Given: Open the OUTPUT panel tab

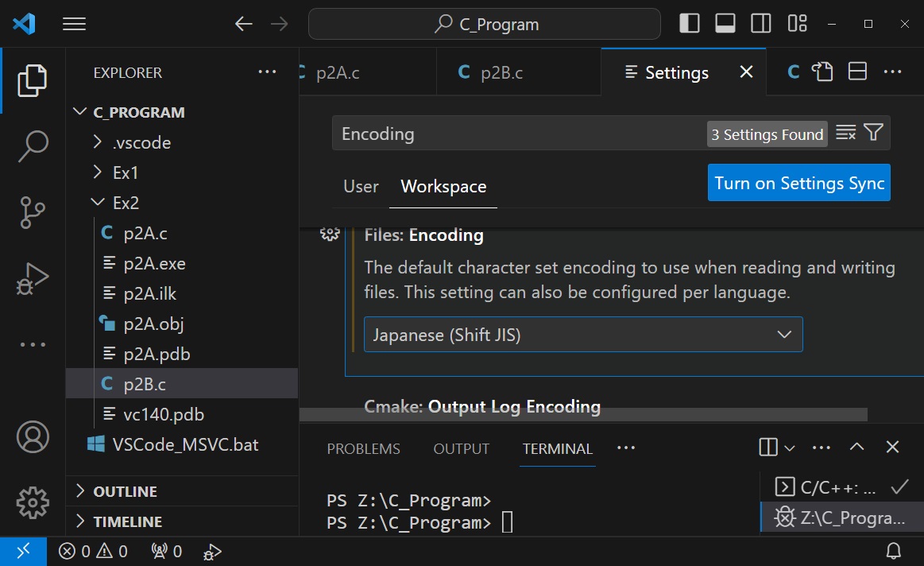Looking at the screenshot, I should 462,448.
